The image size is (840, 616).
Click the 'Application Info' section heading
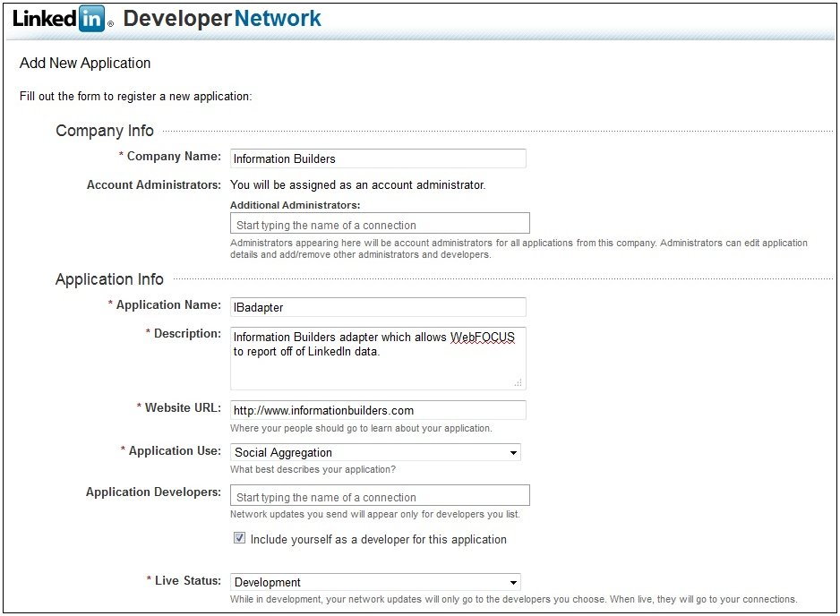click(x=109, y=279)
